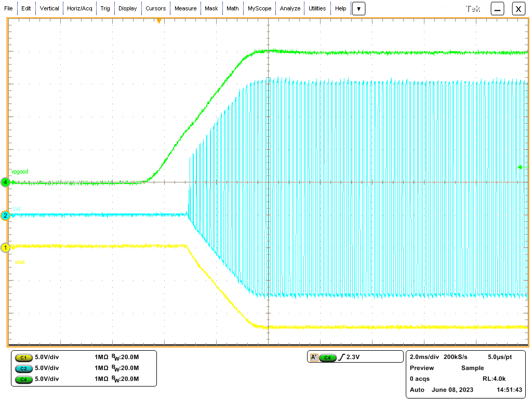Expand the Analyze menu
The height and width of the screenshot is (399, 532).
(x=290, y=8)
